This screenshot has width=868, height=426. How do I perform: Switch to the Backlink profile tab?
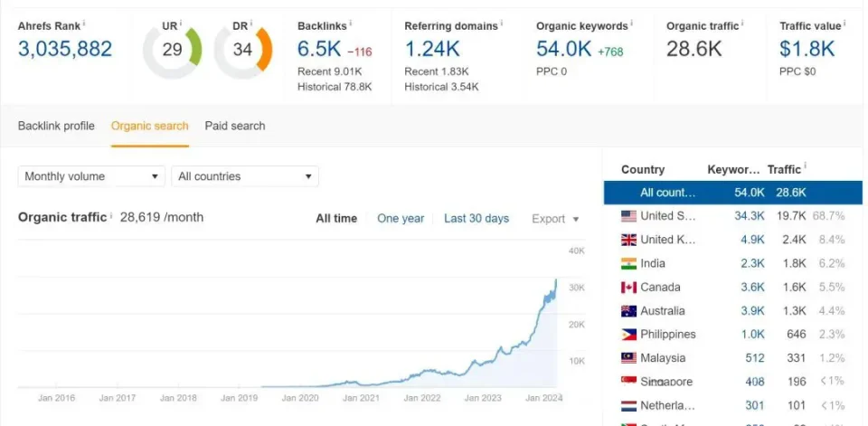pyautogui.click(x=56, y=126)
